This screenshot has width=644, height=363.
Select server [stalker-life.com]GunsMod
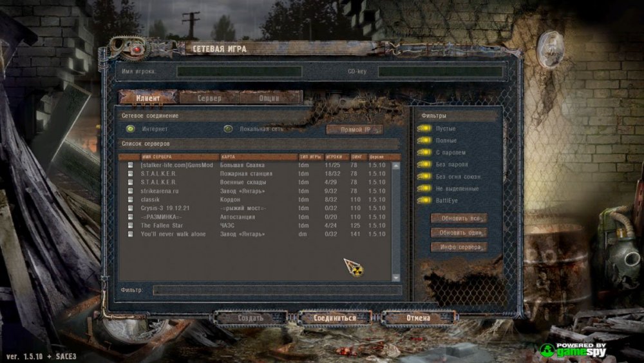click(x=254, y=165)
